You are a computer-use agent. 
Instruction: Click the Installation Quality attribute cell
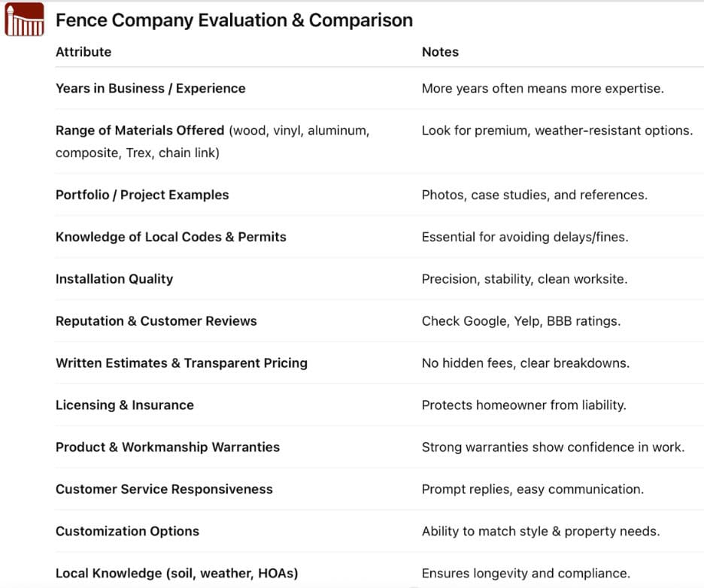click(x=114, y=279)
